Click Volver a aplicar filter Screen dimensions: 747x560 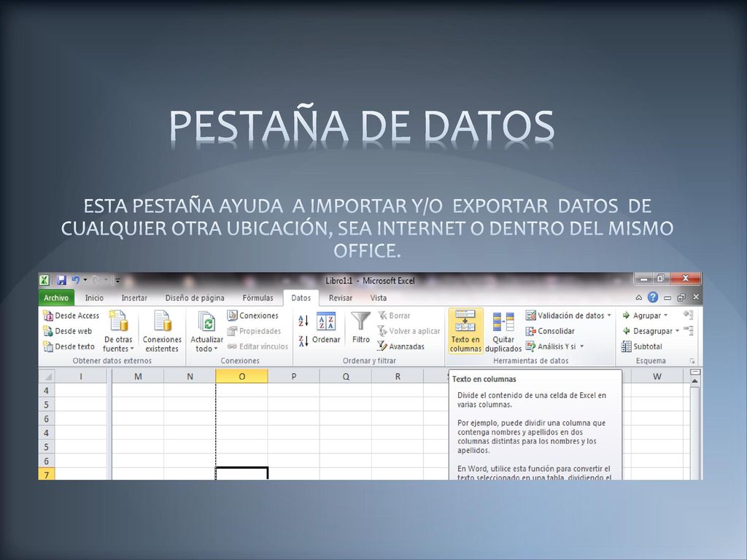(409, 331)
